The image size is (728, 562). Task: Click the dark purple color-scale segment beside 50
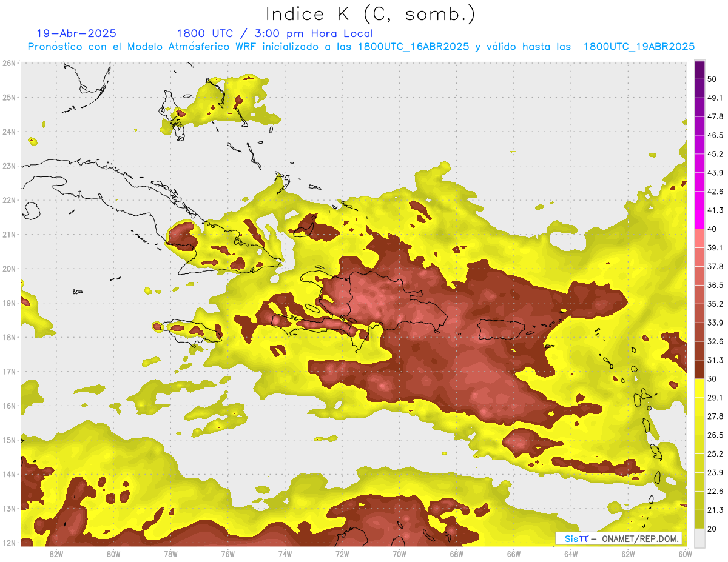(699, 70)
